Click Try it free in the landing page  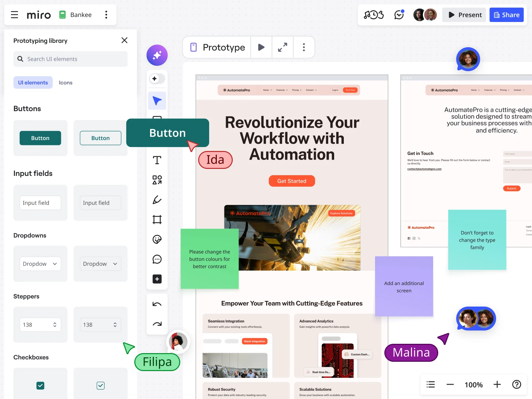tap(350, 90)
